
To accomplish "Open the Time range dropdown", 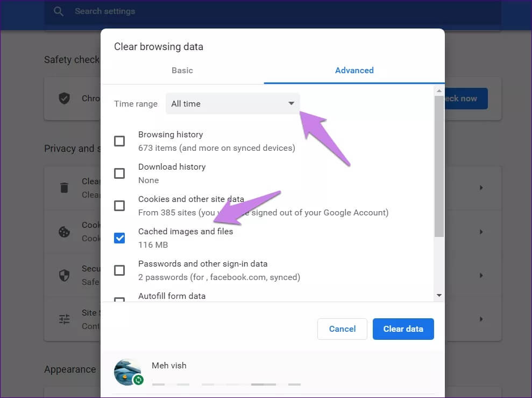I will (232, 104).
